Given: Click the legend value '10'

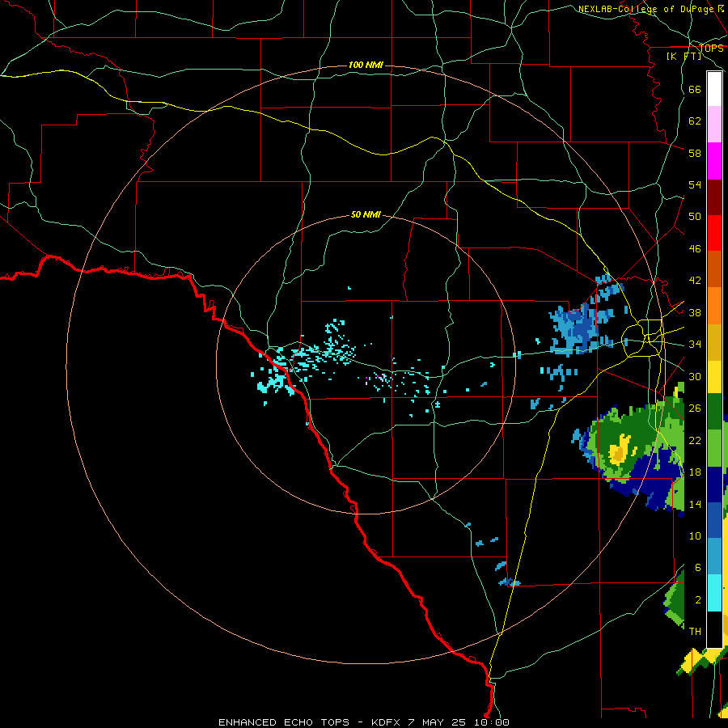Looking at the screenshot, I should click(x=695, y=535).
